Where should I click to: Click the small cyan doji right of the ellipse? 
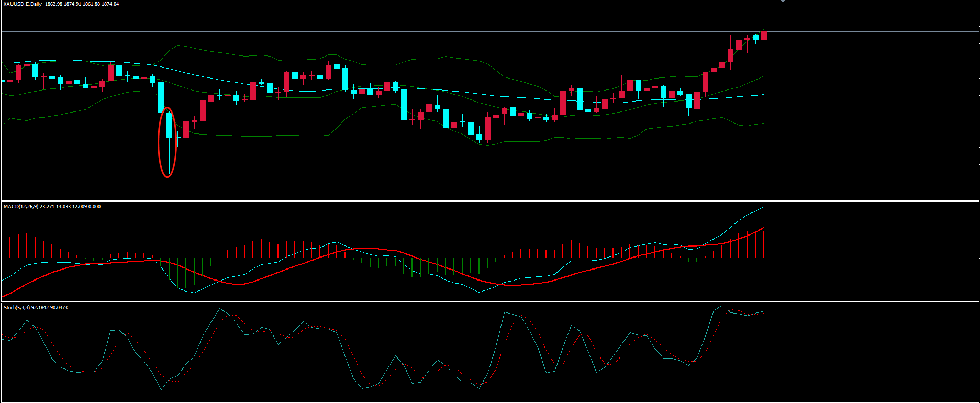[177, 138]
